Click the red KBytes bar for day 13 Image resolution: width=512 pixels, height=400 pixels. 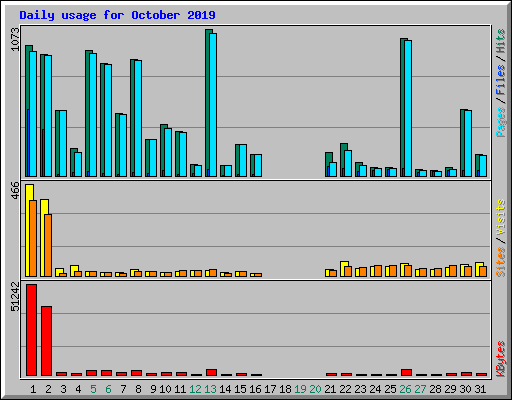click(x=212, y=372)
